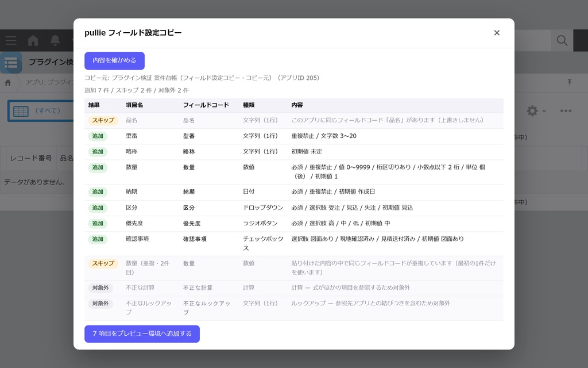The width and height of the screenshot is (588, 368).
Task: Click 計算 type cell
Action: tap(249, 288)
